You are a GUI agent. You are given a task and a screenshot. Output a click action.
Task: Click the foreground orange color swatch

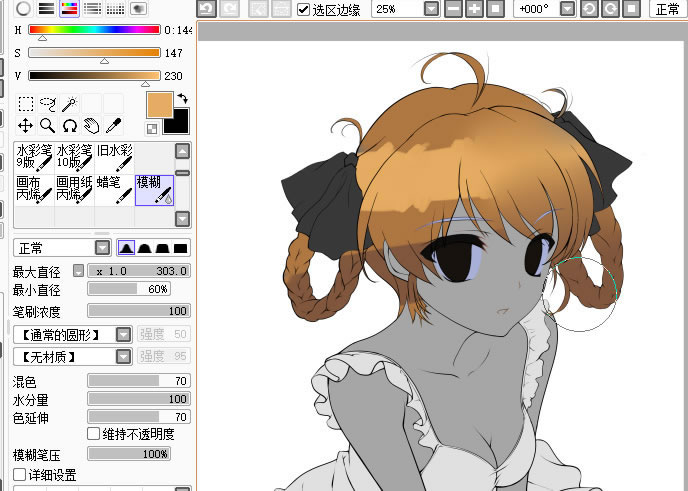coord(160,105)
